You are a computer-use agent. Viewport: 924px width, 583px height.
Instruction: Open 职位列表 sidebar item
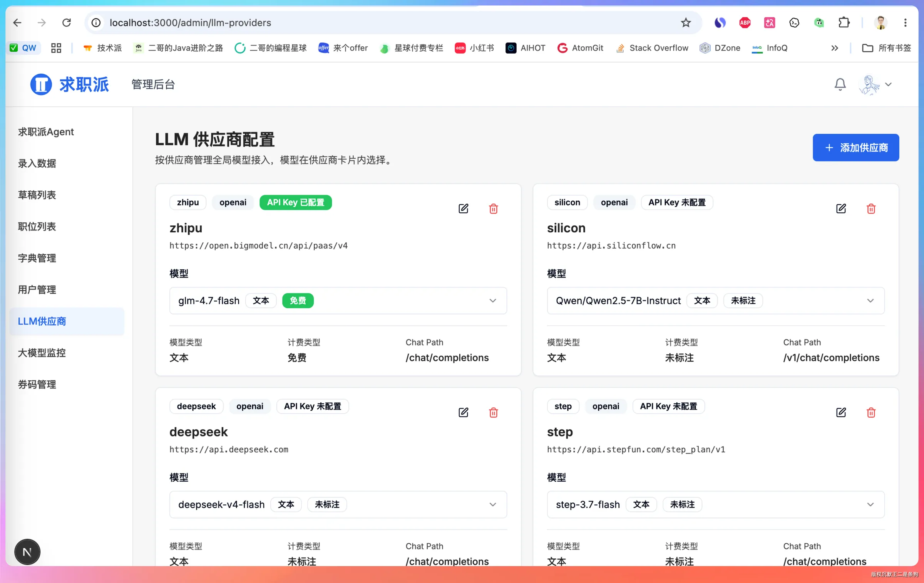37,226
